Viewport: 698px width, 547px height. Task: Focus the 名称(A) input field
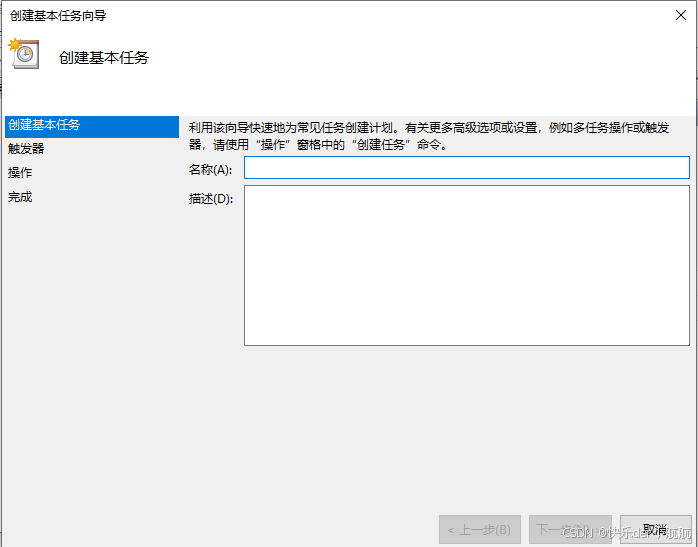pyautogui.click(x=467, y=167)
